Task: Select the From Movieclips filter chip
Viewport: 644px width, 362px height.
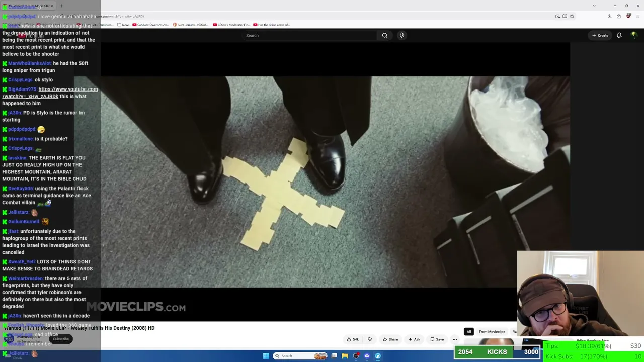Action: click(492, 332)
